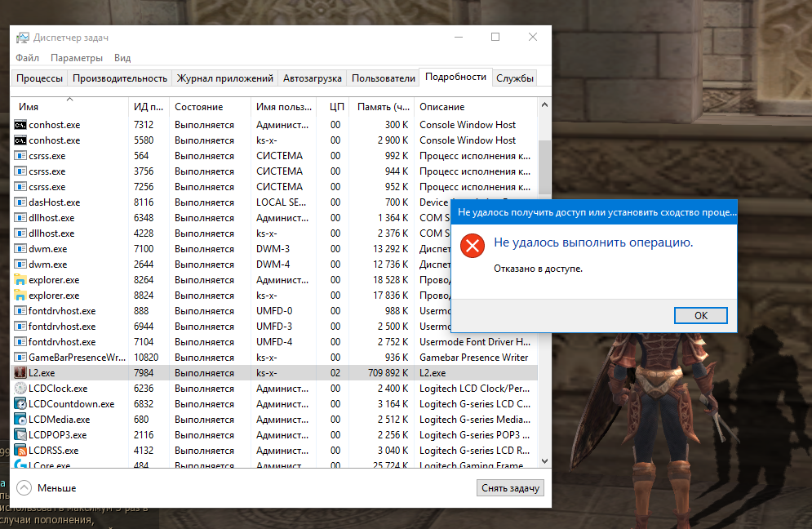
Task: Click the LCDPOP3.exe icon
Action: coord(20,434)
